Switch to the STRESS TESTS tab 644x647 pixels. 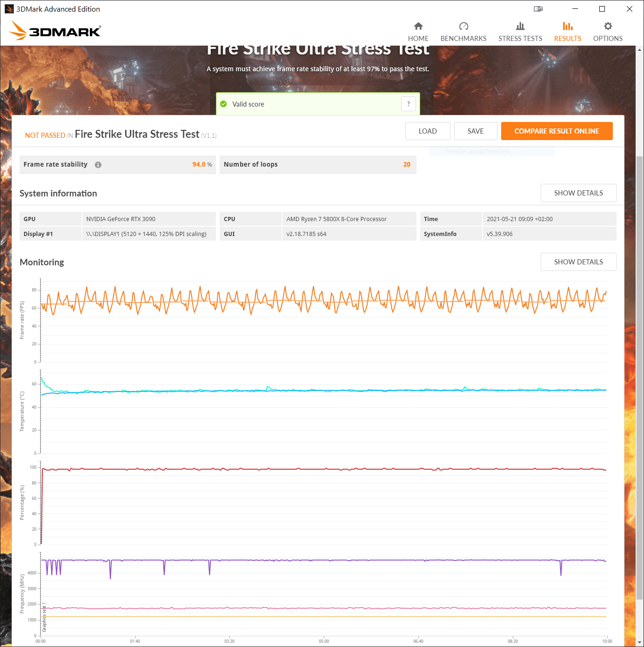(x=520, y=32)
